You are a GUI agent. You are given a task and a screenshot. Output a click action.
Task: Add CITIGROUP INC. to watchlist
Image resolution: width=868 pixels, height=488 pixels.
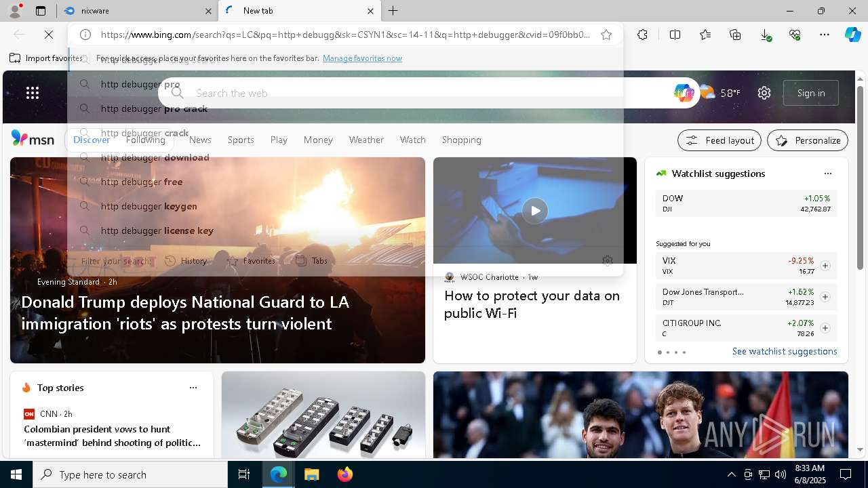click(x=825, y=328)
